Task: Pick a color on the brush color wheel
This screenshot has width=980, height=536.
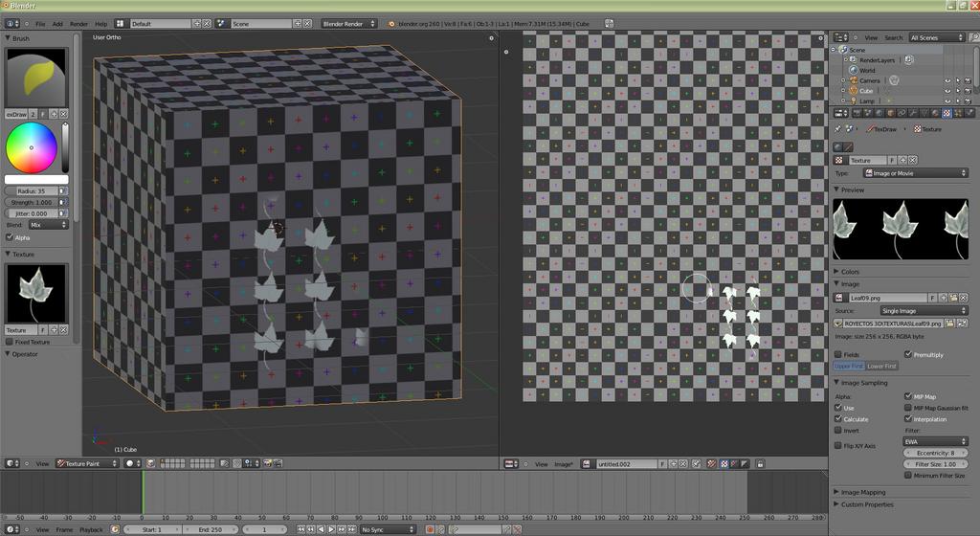Action: [32, 148]
